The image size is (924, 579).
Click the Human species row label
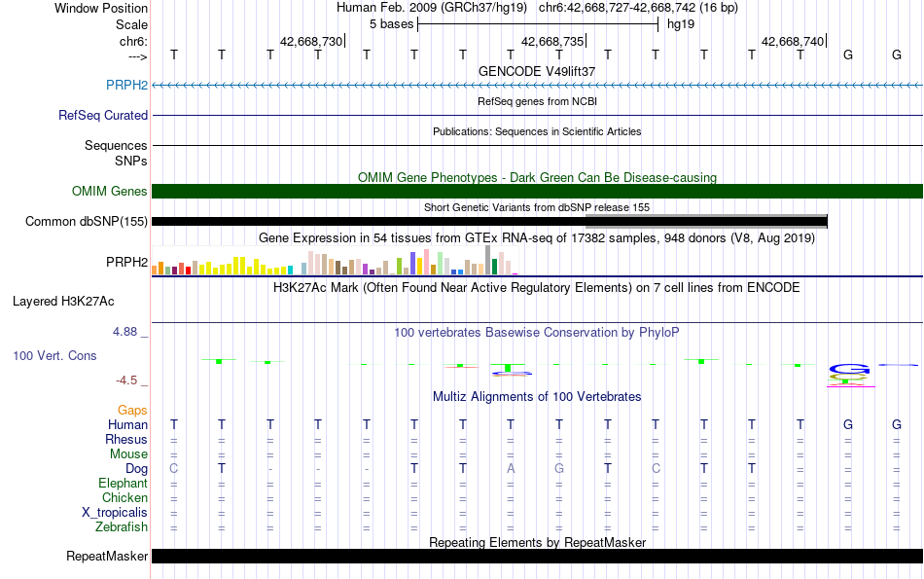(x=127, y=424)
